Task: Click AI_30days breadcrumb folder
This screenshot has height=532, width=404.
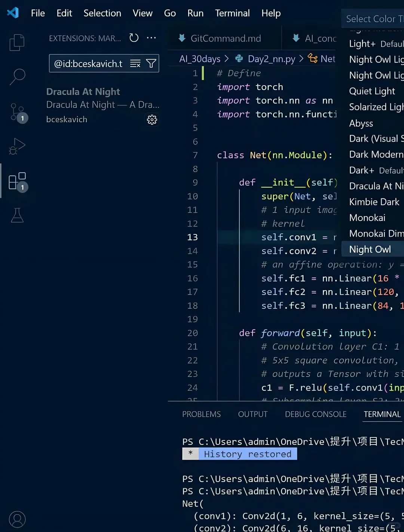Action: coord(200,59)
